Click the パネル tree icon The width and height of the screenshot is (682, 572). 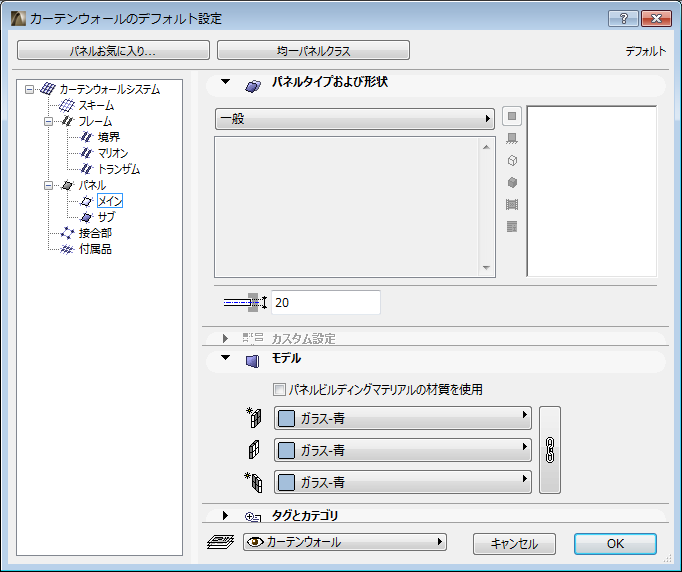click(67, 185)
